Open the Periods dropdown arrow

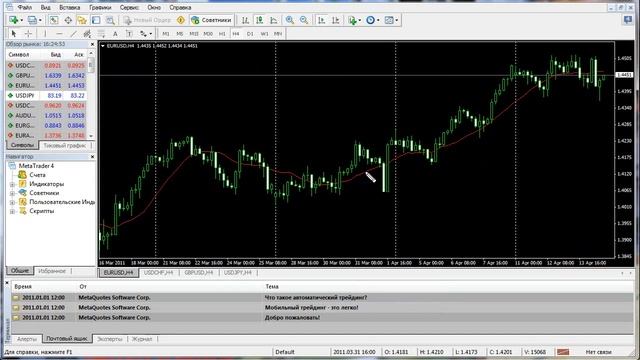(x=378, y=20)
